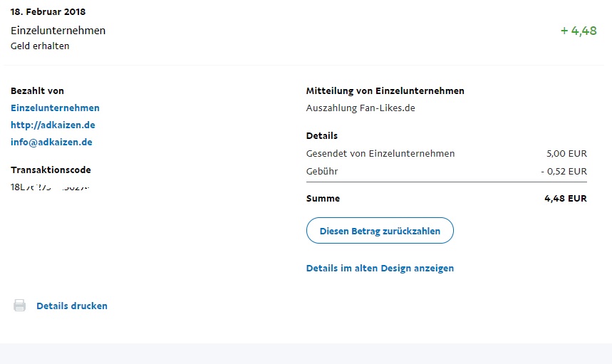This screenshot has height=364, width=612.
Task: Click the Transaktionscode heading
Action: pyautogui.click(x=51, y=170)
